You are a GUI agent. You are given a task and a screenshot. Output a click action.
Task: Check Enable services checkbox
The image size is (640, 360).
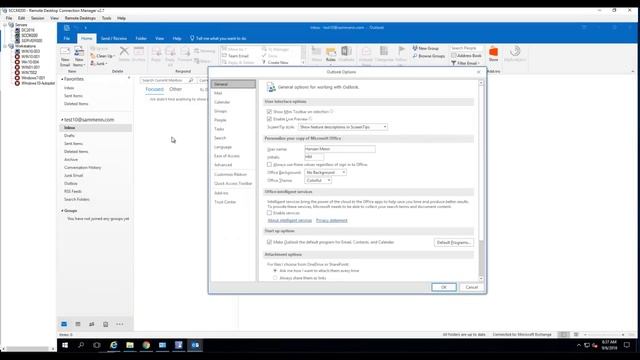(x=269, y=213)
